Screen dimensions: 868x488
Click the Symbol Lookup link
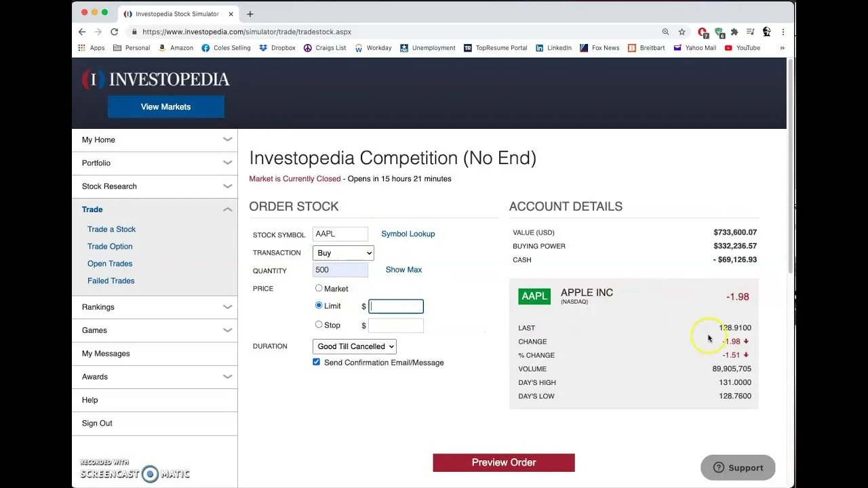[408, 233]
